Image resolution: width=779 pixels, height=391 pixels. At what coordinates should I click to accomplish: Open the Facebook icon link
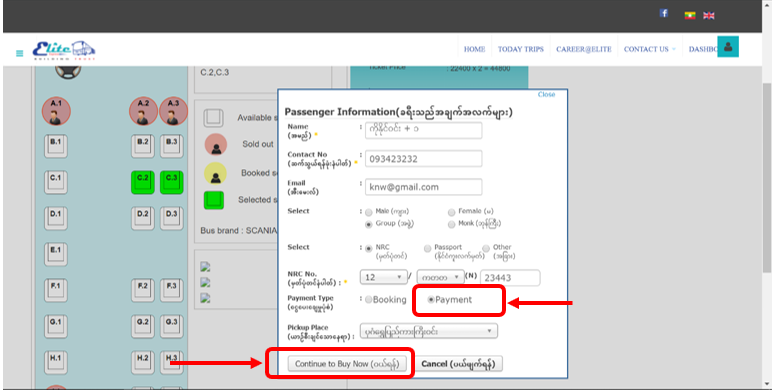click(664, 13)
